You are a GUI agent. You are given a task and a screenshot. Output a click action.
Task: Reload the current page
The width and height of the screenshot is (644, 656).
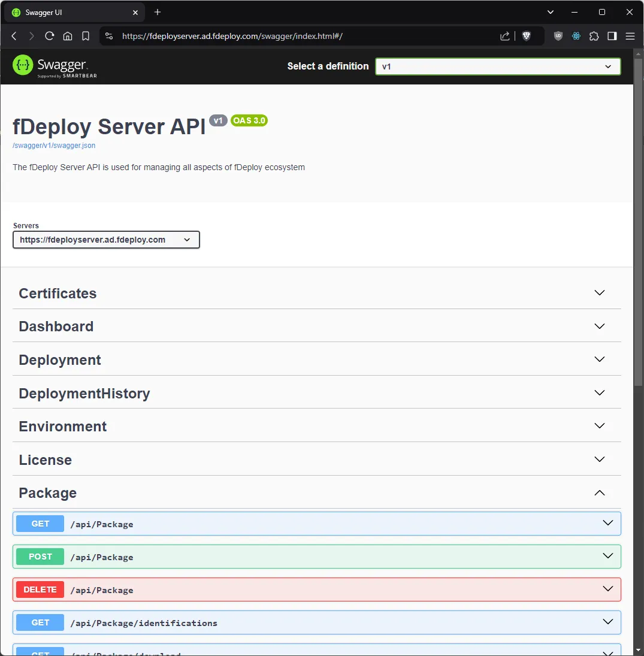50,36
